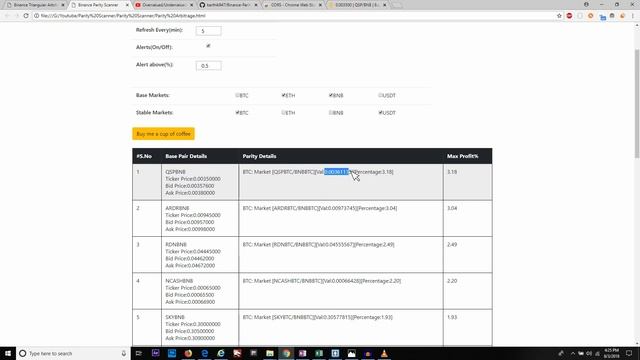Go forward using the browser forward arrow
Image resolution: width=640 pixels, height=360 pixels.
coord(16,16)
